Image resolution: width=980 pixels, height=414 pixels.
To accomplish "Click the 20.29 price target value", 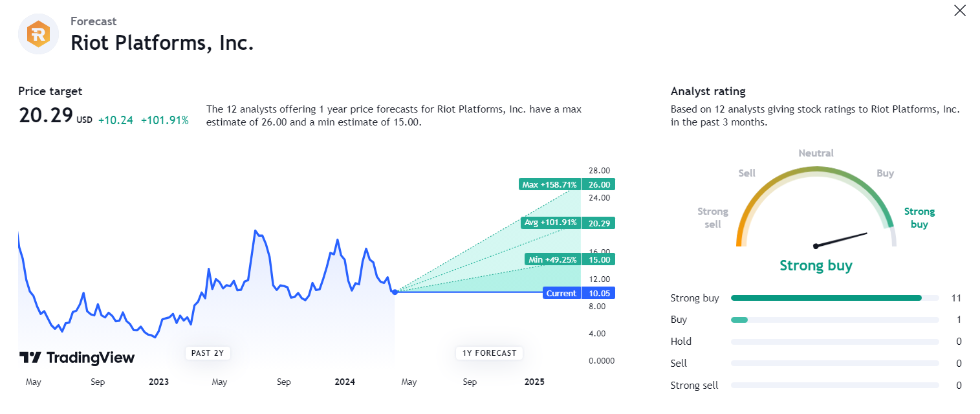I will click(45, 115).
